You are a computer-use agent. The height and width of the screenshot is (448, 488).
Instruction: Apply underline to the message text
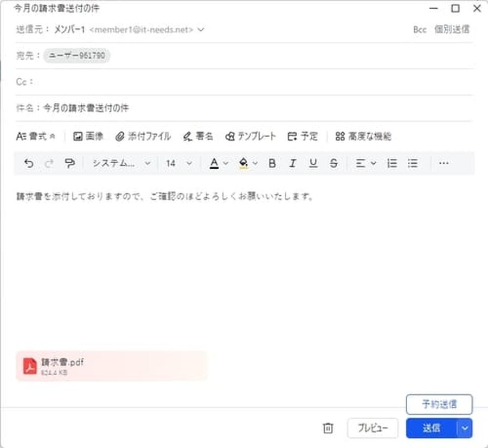313,163
